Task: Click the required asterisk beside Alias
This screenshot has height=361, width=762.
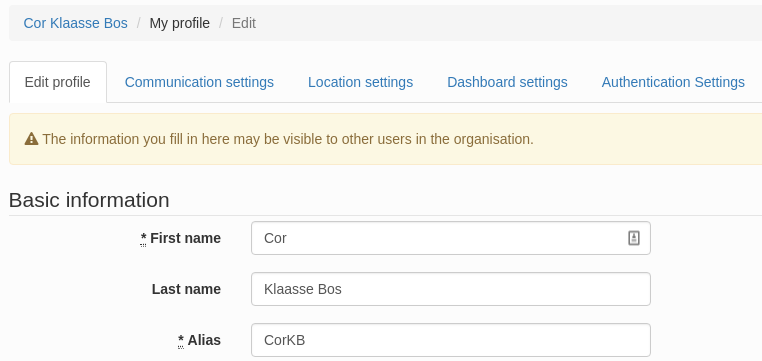Action: [181, 341]
